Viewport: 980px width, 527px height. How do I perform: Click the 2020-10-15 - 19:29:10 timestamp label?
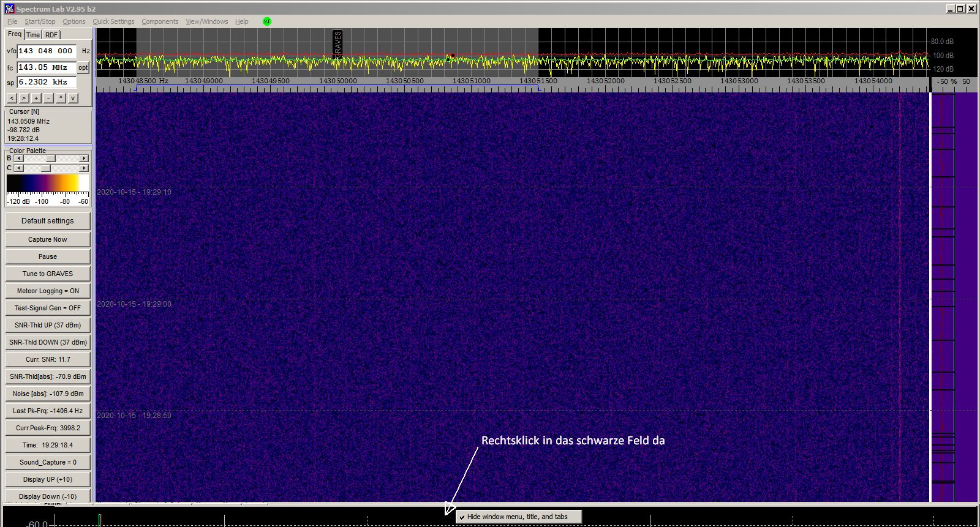coord(134,192)
